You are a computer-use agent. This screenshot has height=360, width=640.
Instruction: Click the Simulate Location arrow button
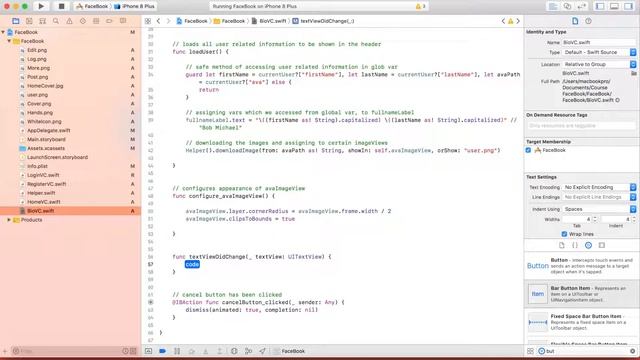[262, 351]
